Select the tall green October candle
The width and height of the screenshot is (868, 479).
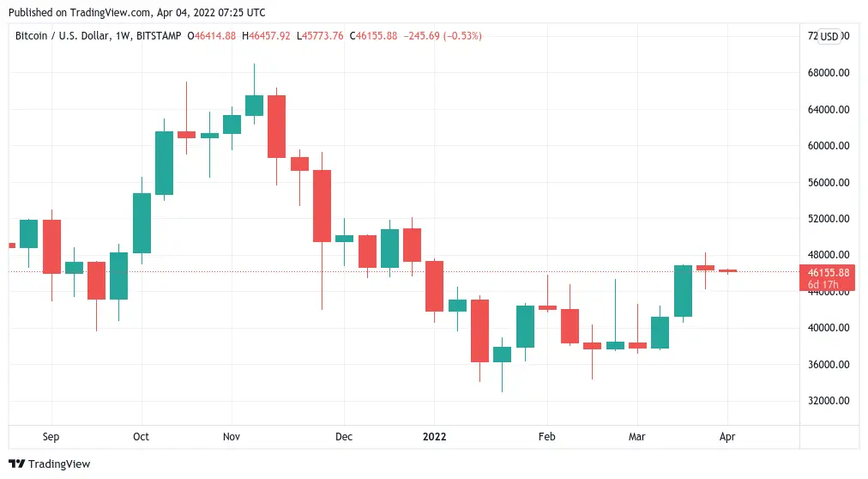click(x=164, y=162)
